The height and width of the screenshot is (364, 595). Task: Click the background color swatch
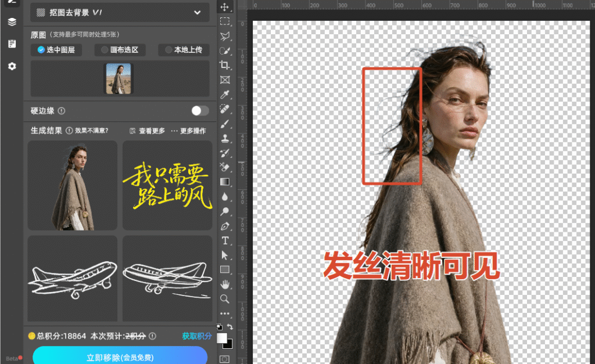click(228, 345)
